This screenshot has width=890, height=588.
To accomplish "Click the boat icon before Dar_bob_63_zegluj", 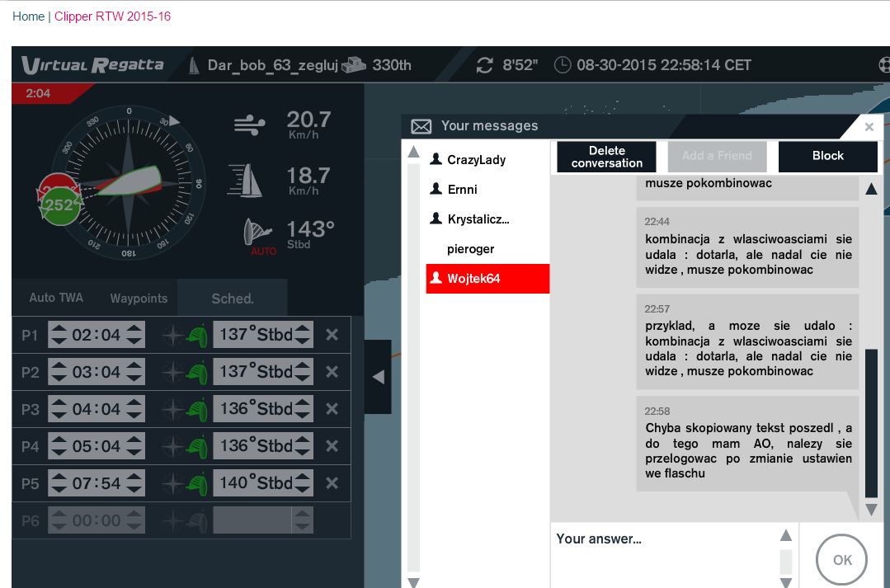I will [194, 66].
